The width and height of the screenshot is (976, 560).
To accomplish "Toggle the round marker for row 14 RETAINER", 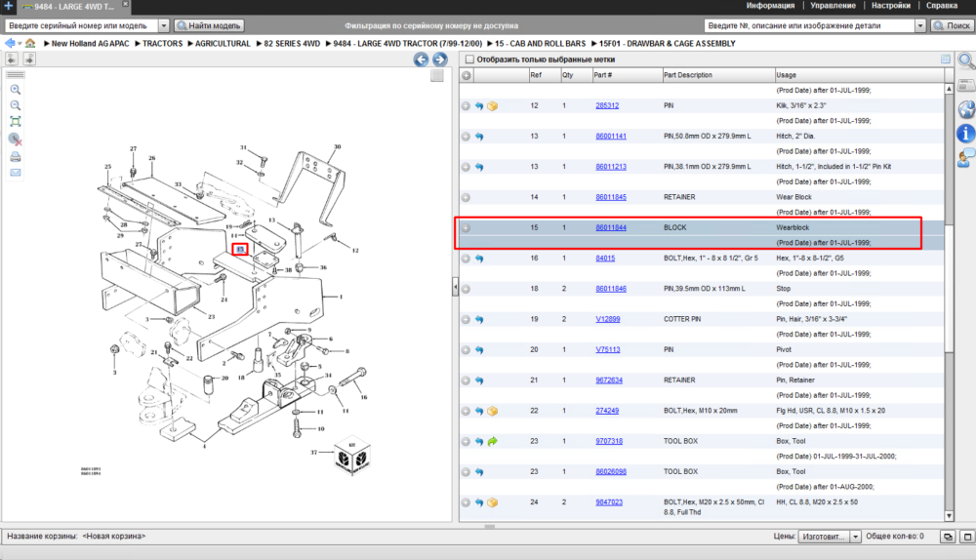I will pos(466,197).
